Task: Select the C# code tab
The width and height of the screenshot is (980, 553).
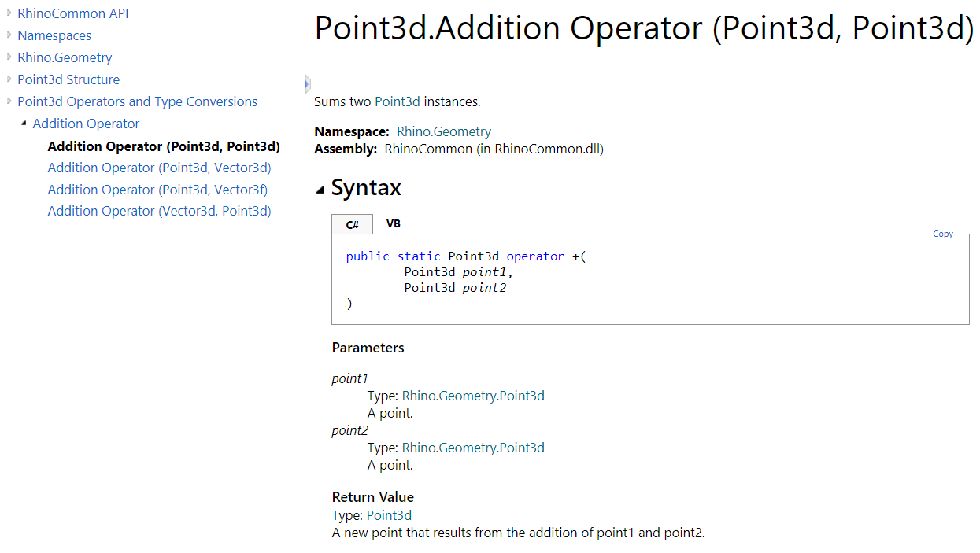Action: tap(353, 225)
